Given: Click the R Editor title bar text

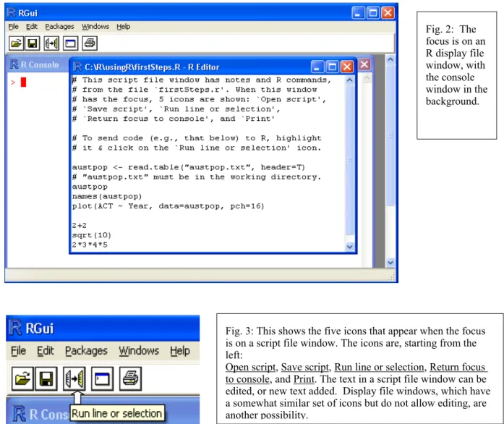Looking at the screenshot, I should tap(152, 67).
